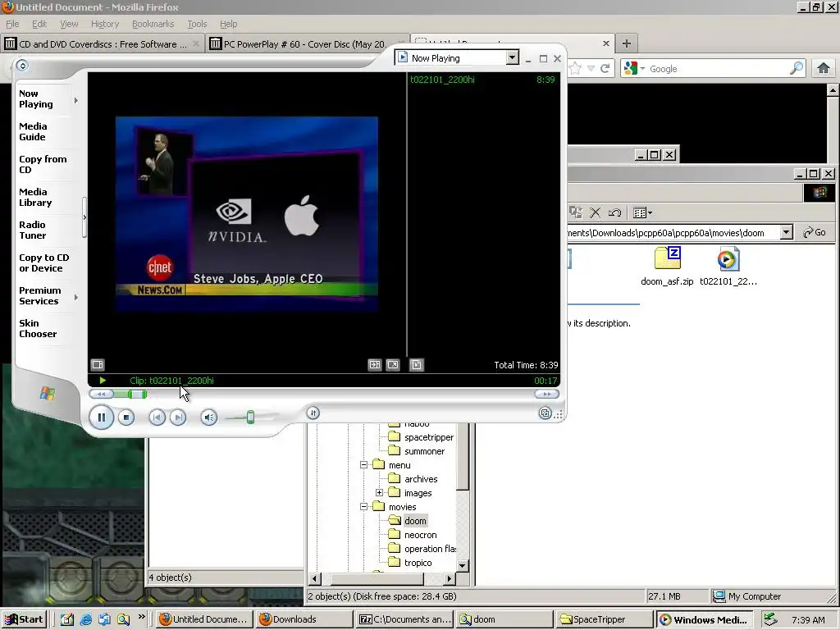
Task: Click Undo icon in Explorer toolbar
Action: pyautogui.click(x=614, y=212)
